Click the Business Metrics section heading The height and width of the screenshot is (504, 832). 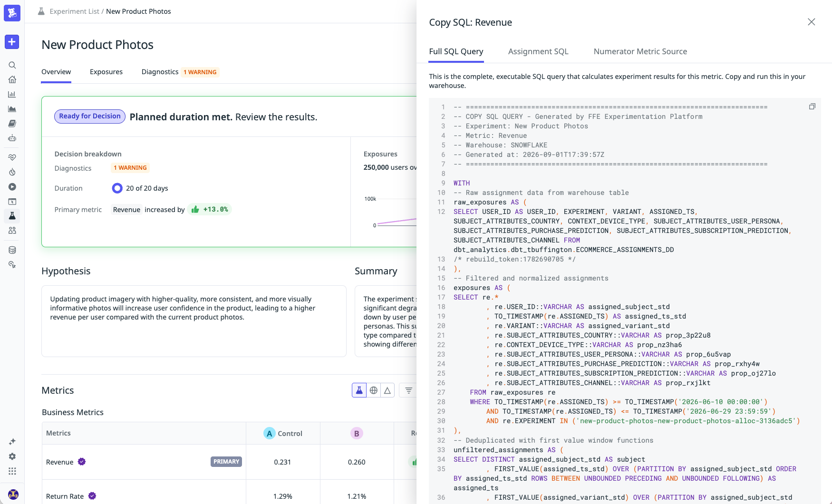73,412
